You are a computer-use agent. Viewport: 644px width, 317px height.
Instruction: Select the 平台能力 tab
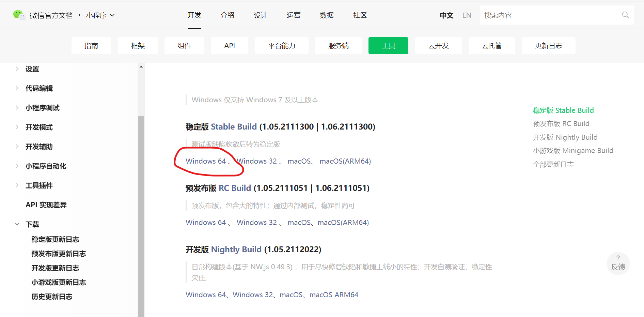point(282,46)
